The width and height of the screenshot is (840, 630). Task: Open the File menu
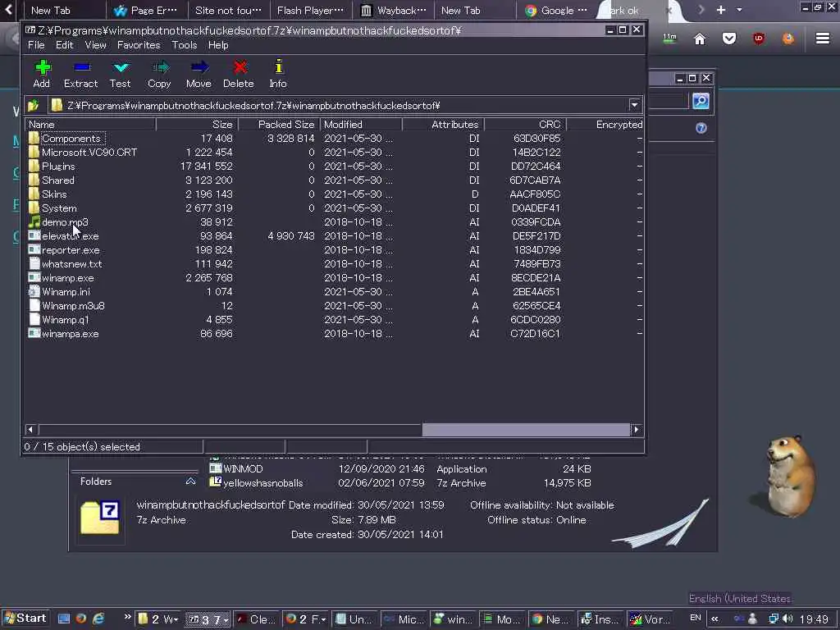point(36,45)
